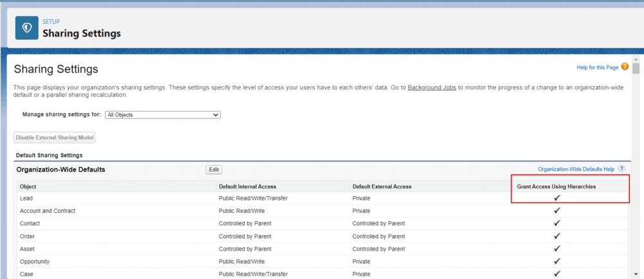Click the Opportunity hierarchy access checkmark

point(557,262)
